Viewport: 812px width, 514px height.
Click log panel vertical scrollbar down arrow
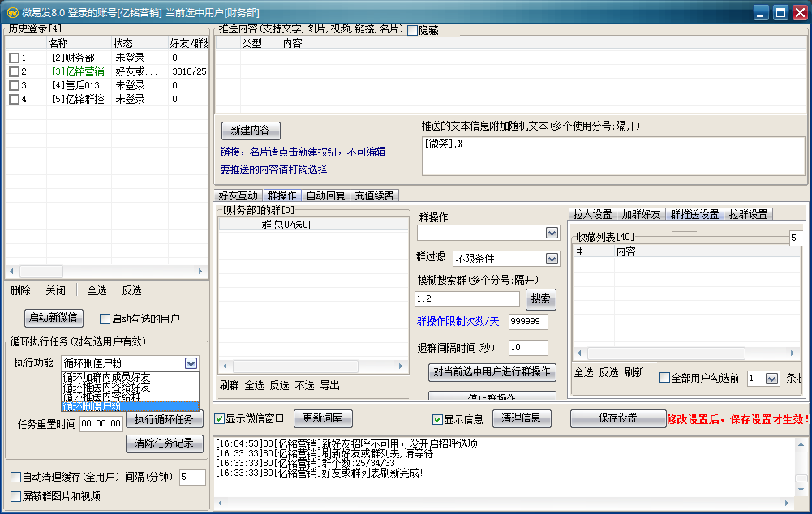click(801, 490)
